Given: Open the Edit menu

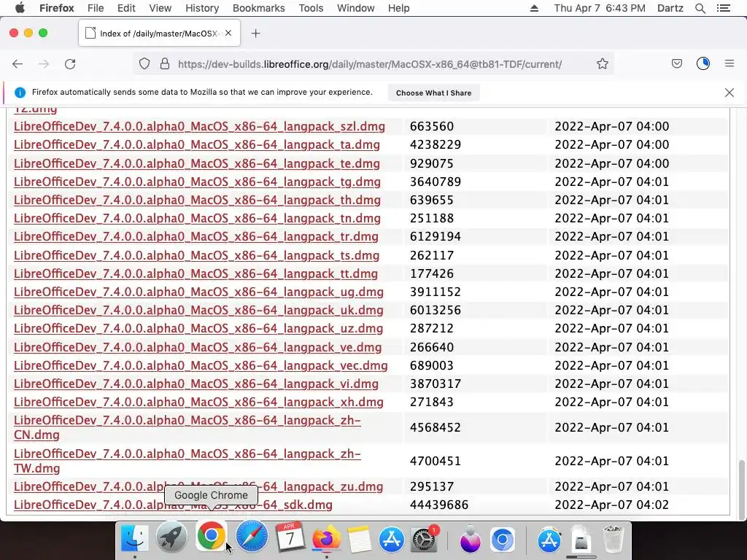Looking at the screenshot, I should point(126,8).
